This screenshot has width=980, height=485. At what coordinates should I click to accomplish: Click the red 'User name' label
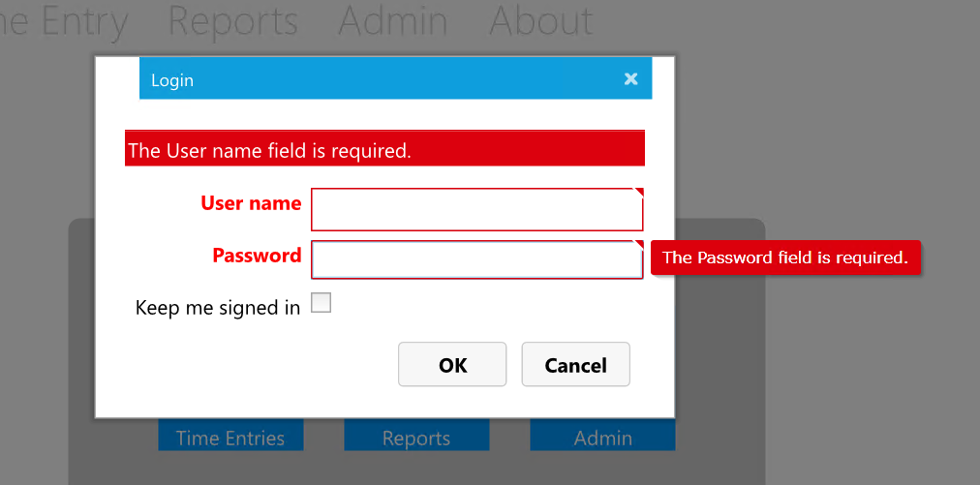click(251, 203)
